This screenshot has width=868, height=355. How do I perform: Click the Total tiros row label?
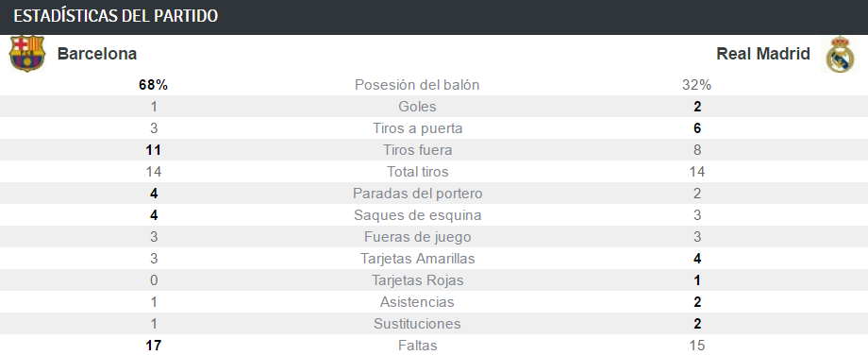[417, 172]
